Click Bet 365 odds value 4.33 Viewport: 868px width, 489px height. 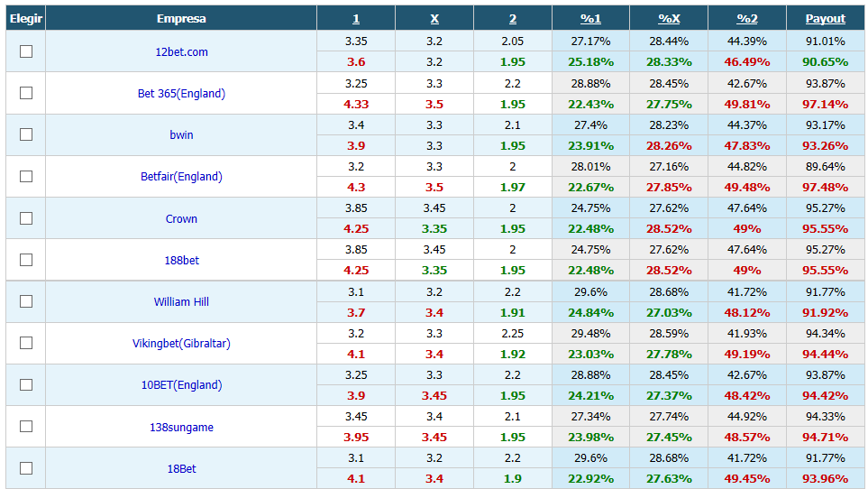(356, 104)
